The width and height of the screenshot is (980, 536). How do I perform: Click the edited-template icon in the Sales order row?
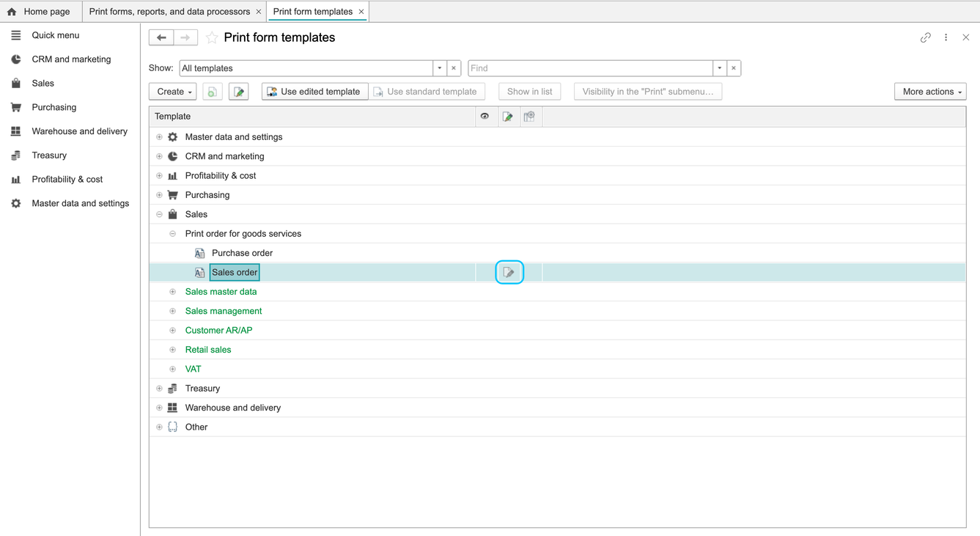point(509,273)
